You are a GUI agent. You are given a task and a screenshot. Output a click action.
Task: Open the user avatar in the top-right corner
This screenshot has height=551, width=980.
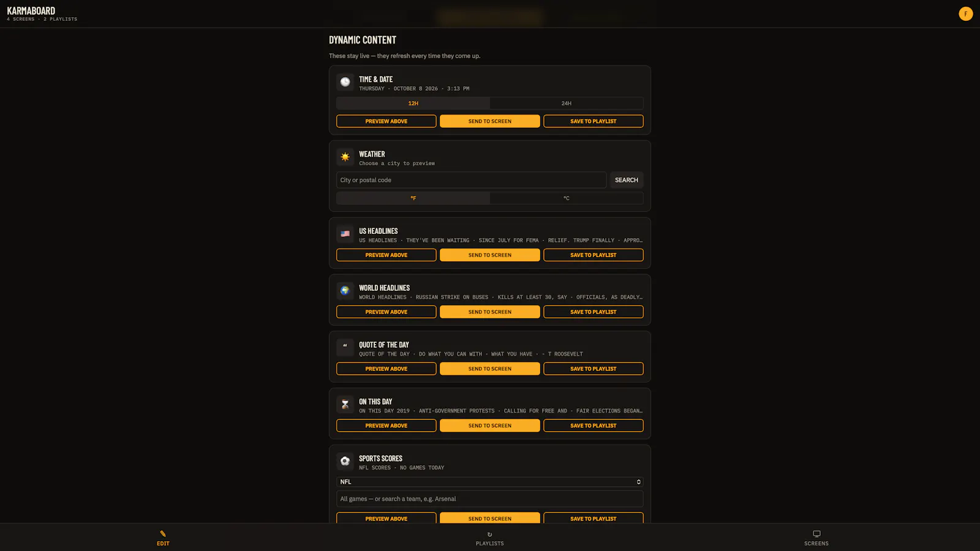click(x=966, y=13)
